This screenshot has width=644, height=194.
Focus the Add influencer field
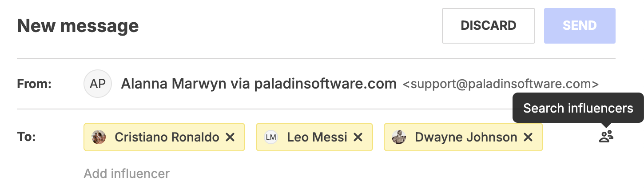tap(127, 173)
